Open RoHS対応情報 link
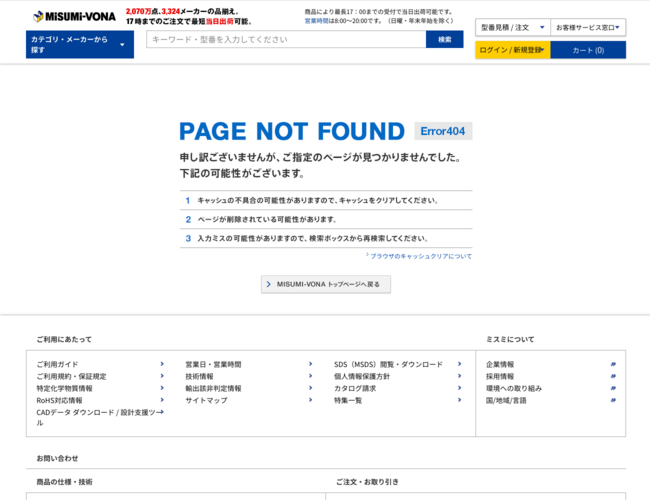Screen dimensions: 650x500 pos(59,400)
